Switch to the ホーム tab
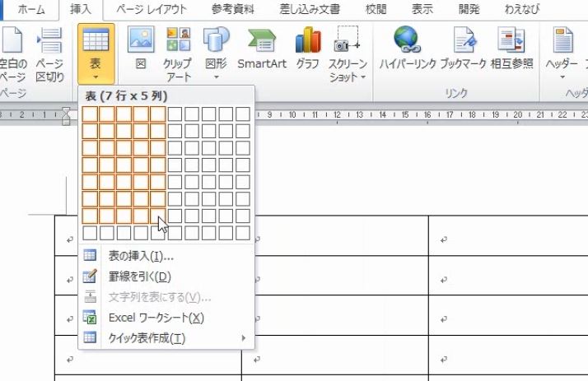588x381 pixels. tap(31, 9)
